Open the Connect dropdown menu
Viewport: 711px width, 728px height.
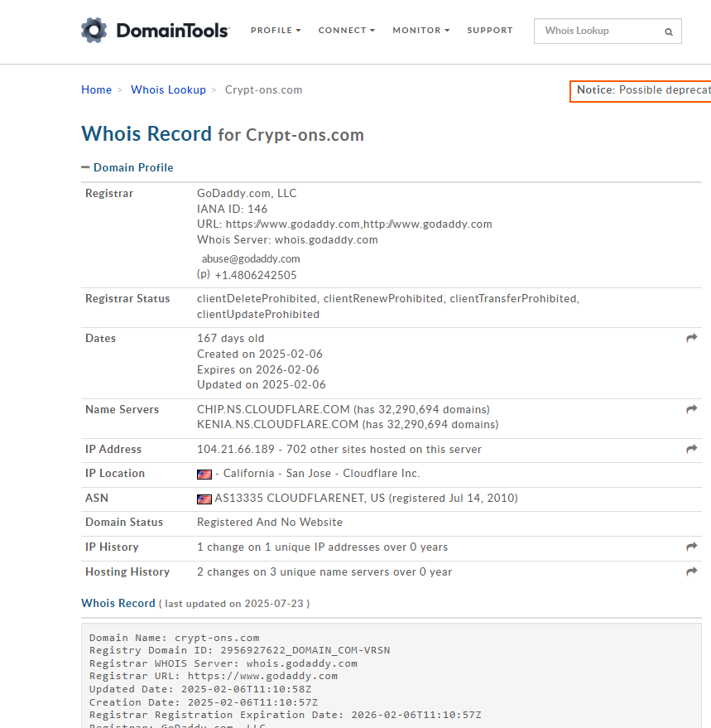(x=346, y=30)
